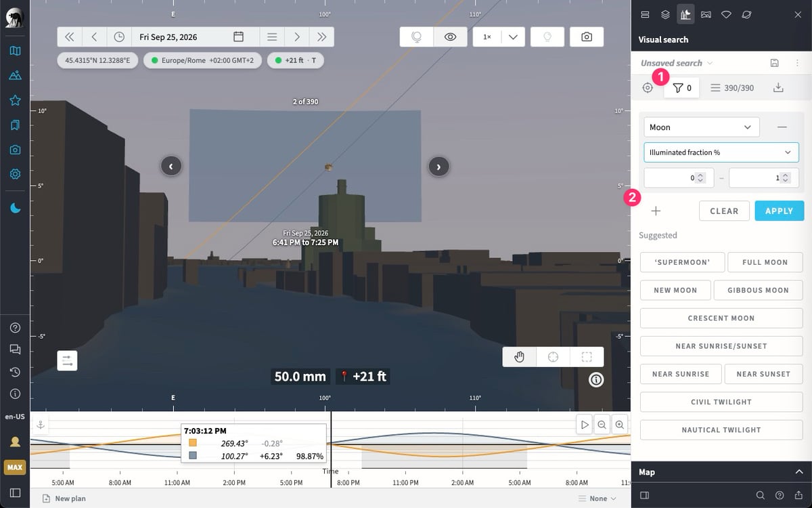
Task: Zoom in the timeline
Action: [x=619, y=425]
